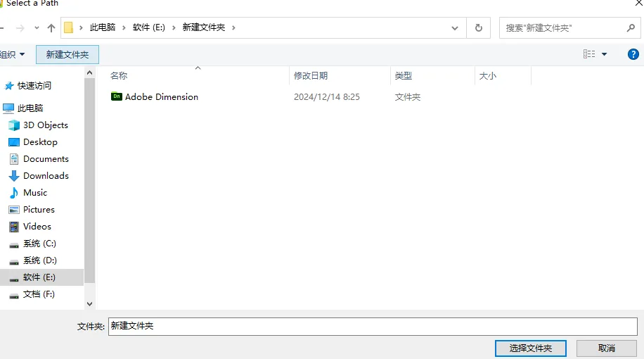Click the Pictures icon in sidebar
Viewport: 644px width, 359px height.
14,210
